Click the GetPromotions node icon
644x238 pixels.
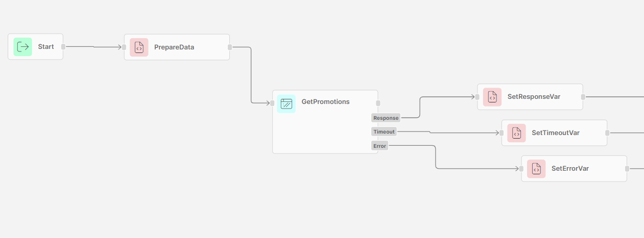click(x=287, y=103)
